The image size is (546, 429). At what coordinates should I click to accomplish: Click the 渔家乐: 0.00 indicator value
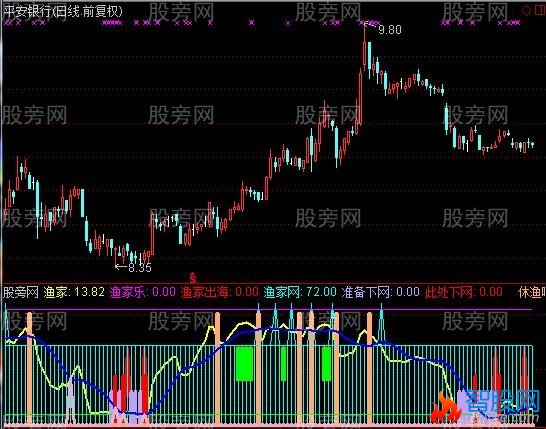[x=143, y=292]
